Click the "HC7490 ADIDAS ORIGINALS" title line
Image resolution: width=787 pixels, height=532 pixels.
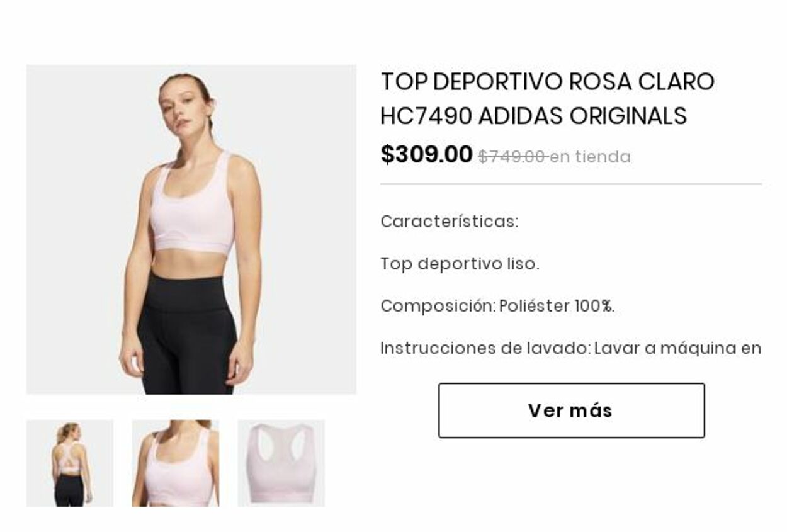533,116
